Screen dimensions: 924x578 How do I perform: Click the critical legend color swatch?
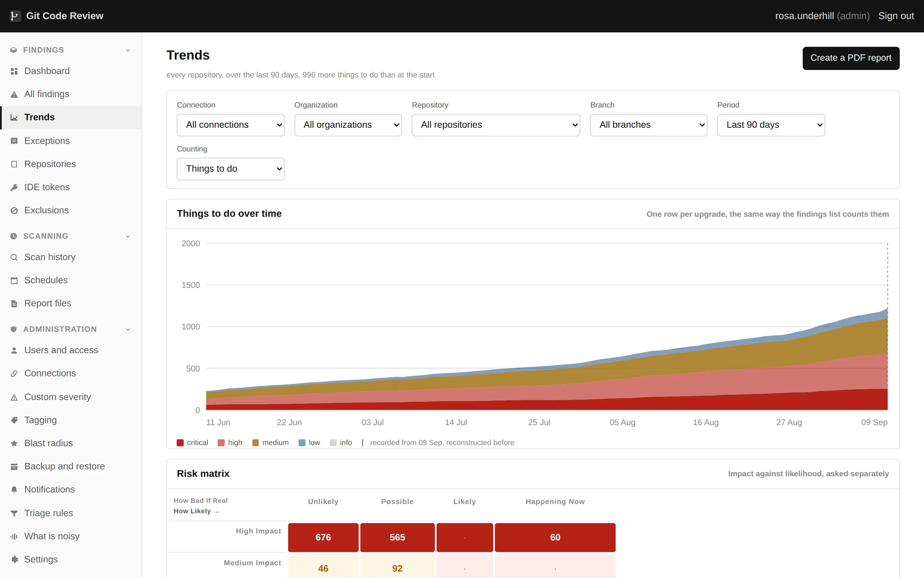click(x=180, y=443)
